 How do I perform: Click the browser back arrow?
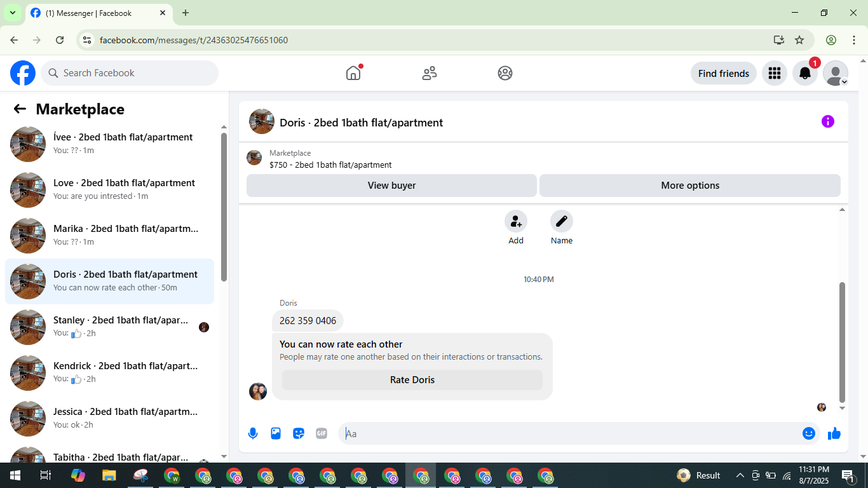click(x=14, y=40)
